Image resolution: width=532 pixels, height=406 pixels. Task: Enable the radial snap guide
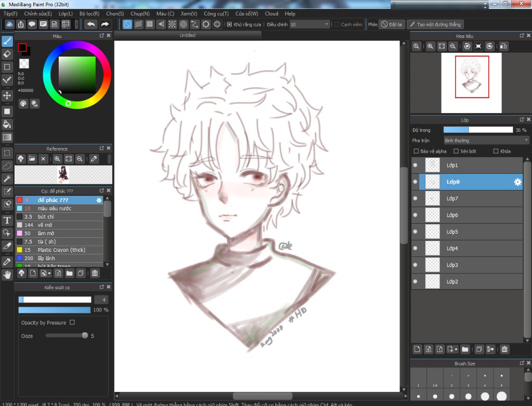(x=172, y=24)
